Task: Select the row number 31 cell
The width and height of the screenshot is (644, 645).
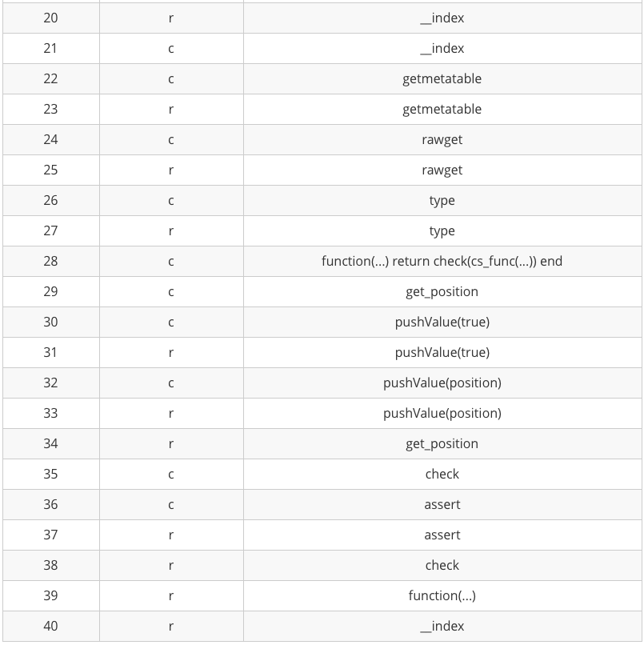Action: [x=50, y=352]
